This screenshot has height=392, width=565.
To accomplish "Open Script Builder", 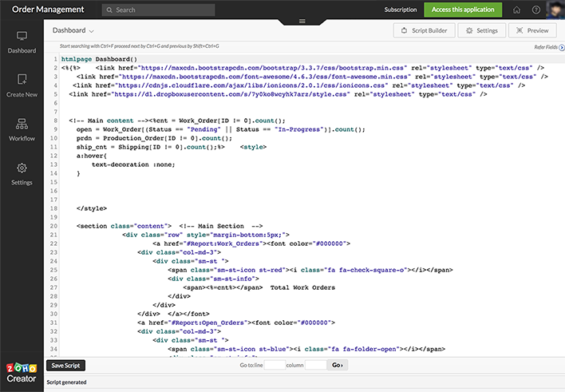I will tap(424, 30).
